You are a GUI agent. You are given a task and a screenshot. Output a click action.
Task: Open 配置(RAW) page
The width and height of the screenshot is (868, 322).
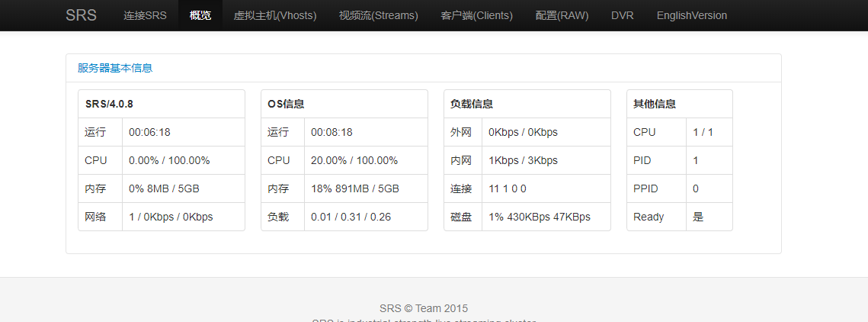pos(562,15)
